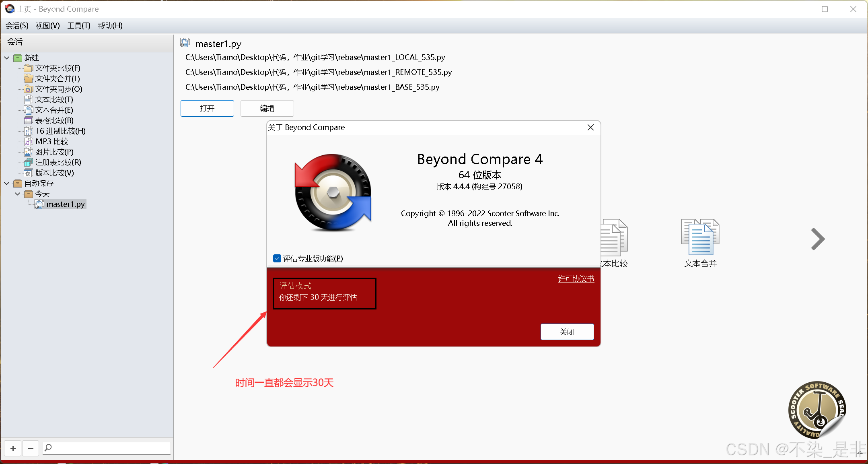Viewport: 868px width, 464px height.
Task: Click the 自动保存 folder icon
Action: 18,183
